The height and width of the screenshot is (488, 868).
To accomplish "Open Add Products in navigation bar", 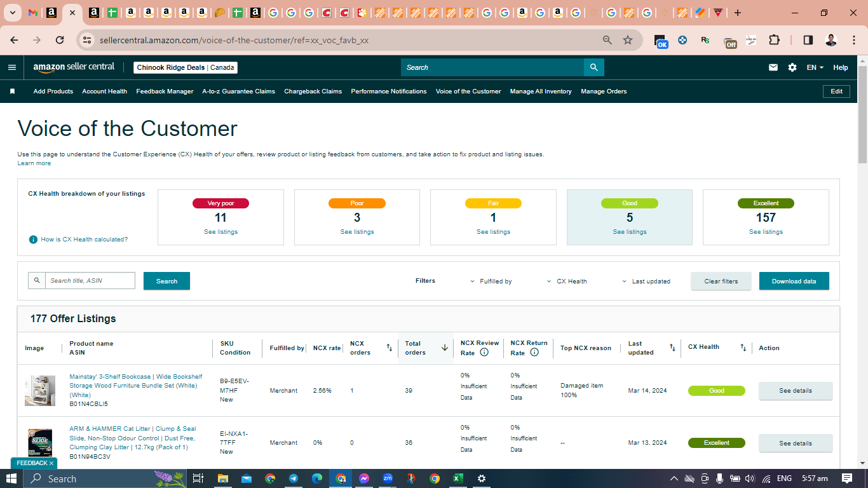I will click(x=53, y=91).
